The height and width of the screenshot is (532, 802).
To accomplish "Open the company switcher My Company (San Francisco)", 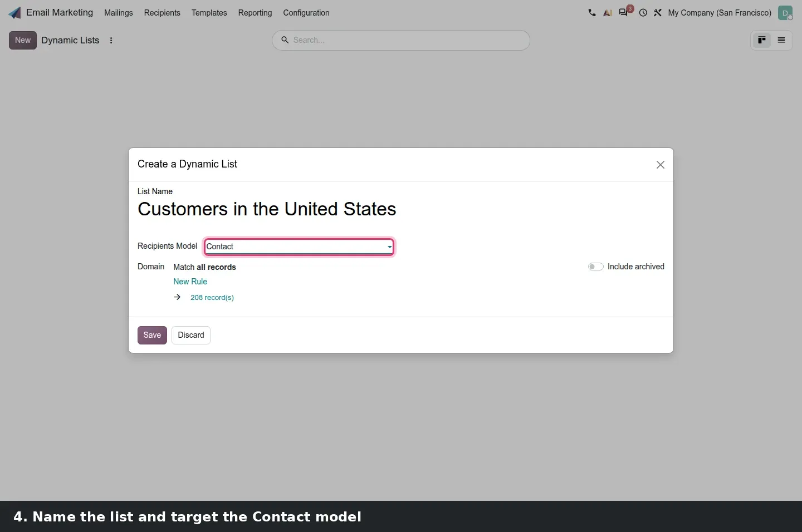I will tap(720, 13).
